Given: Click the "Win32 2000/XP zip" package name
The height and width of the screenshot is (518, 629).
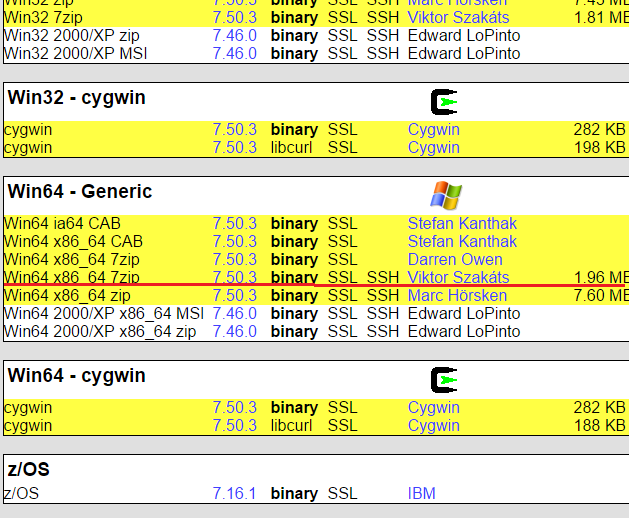Looking at the screenshot, I should point(71,36).
